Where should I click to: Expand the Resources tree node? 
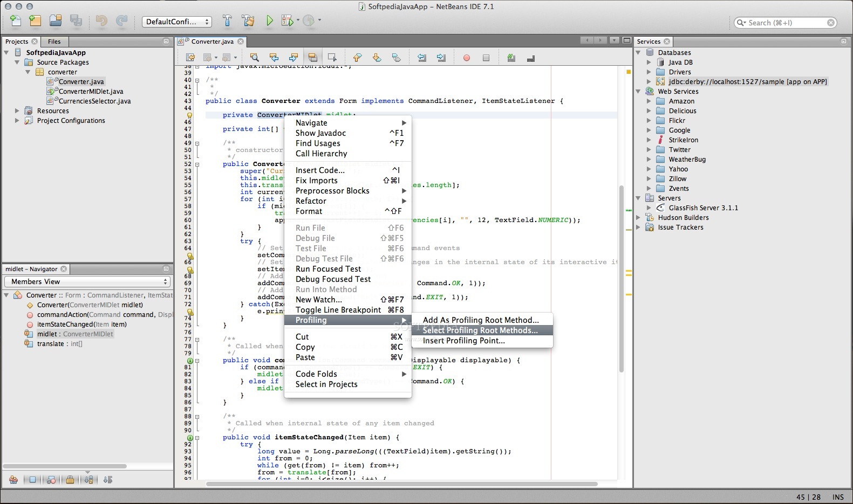(x=17, y=111)
